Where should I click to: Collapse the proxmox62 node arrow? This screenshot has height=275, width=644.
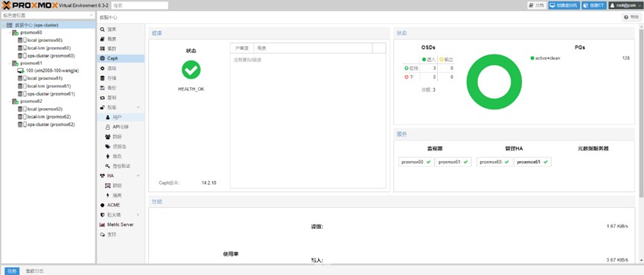pos(10,101)
